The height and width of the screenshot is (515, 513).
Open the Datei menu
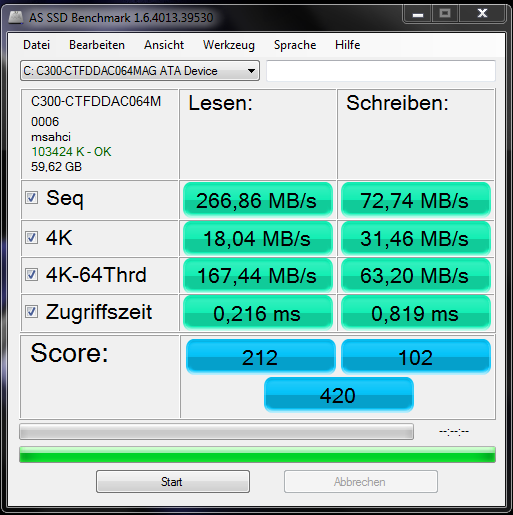[x=36, y=45]
